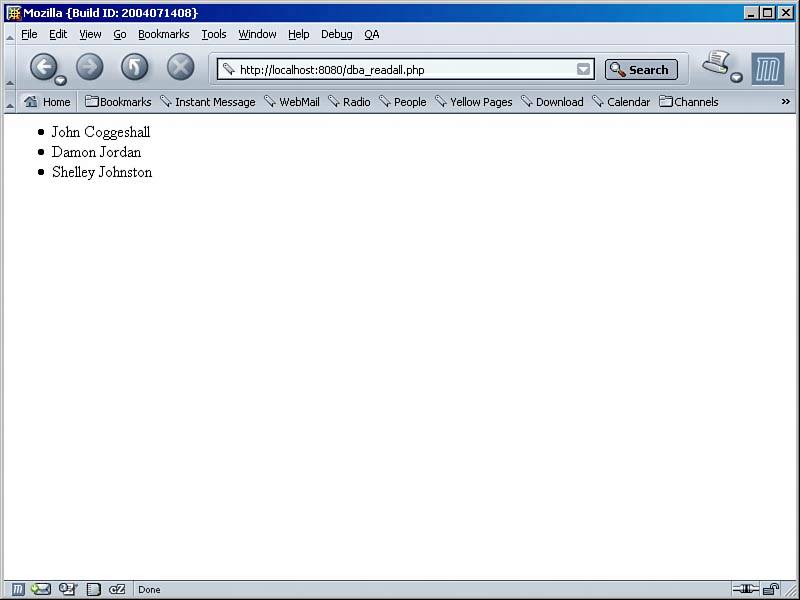Open Composer from the status bar icon
This screenshot has width=800, height=600.
click(x=67, y=590)
